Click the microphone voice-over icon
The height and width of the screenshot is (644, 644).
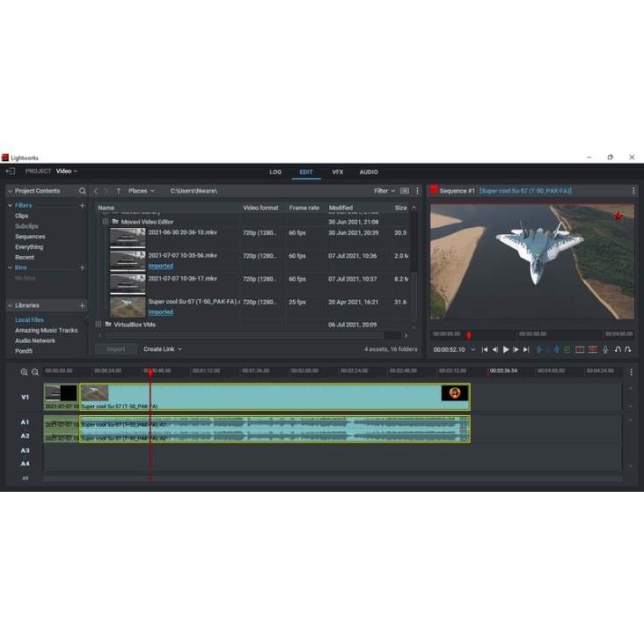click(x=605, y=349)
